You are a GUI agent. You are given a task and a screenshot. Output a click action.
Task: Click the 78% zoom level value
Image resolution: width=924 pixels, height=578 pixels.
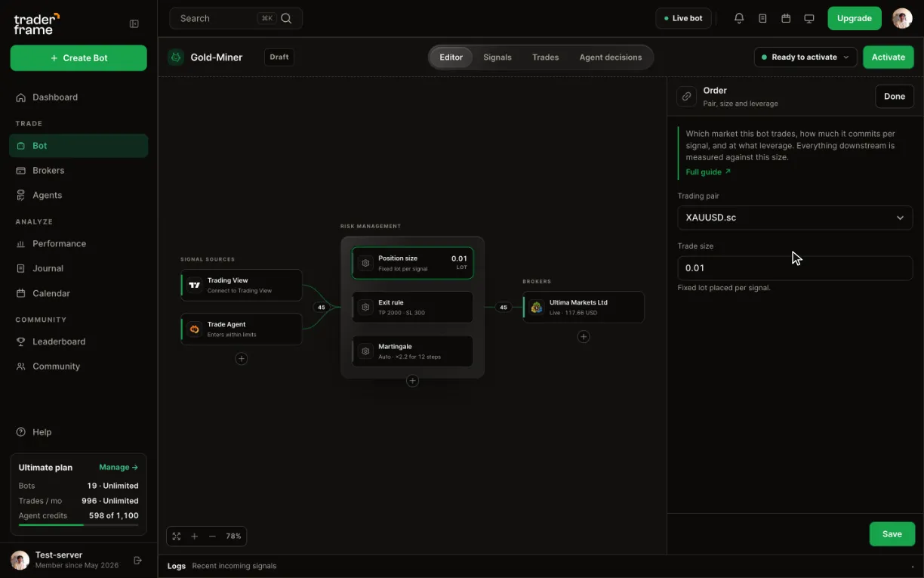click(233, 536)
